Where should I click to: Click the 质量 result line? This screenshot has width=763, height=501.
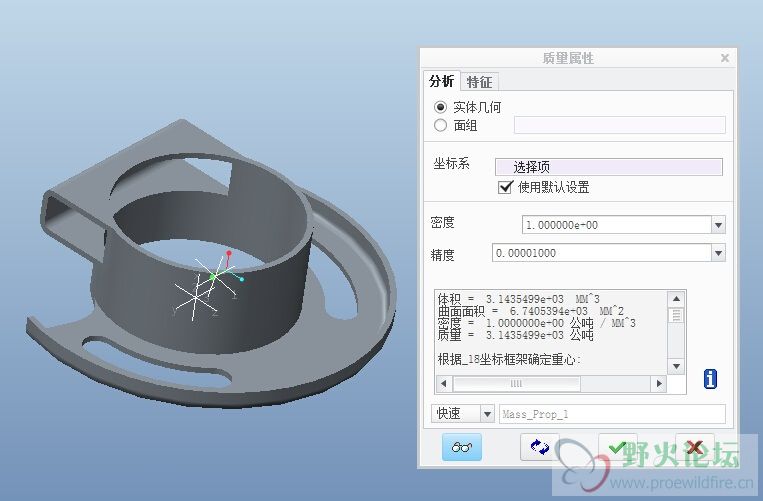click(x=515, y=335)
